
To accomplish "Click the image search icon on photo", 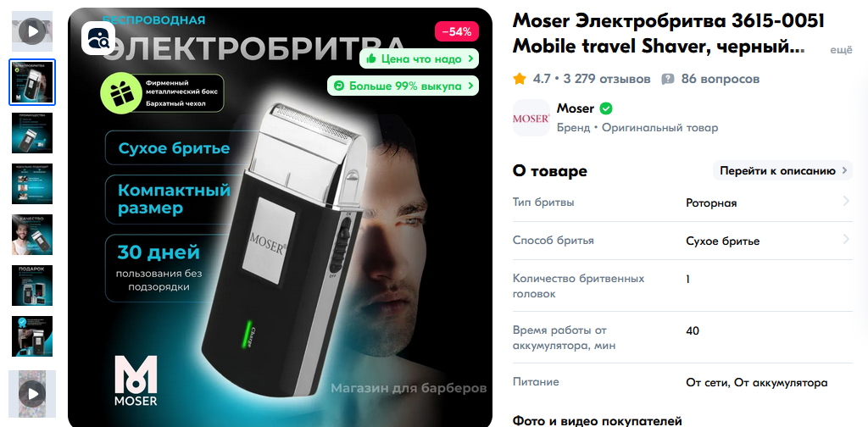I will [98, 37].
